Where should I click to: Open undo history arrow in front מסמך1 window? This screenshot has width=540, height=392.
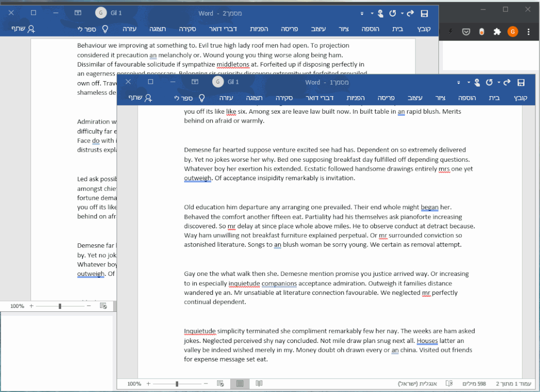498,82
